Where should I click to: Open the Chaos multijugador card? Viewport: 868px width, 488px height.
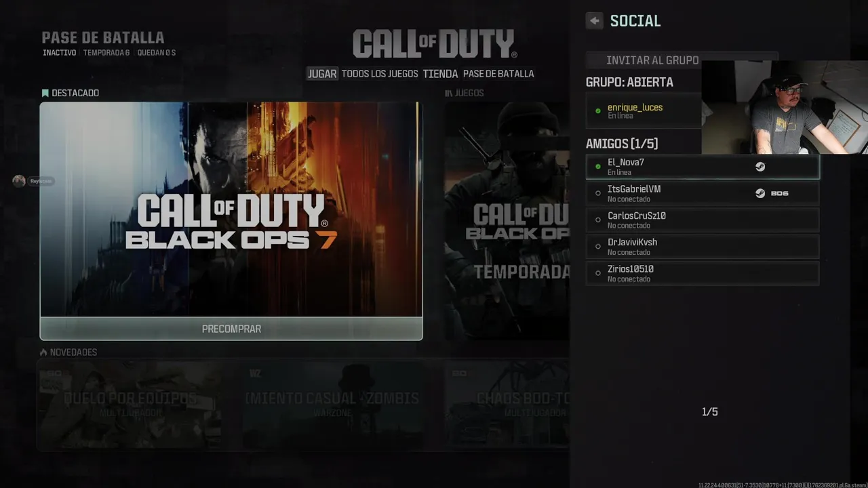coord(507,405)
